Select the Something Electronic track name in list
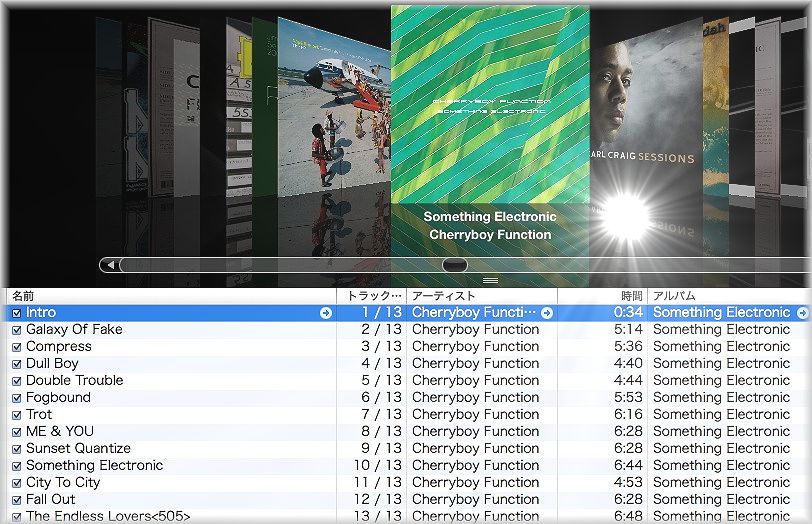812x524 pixels. (x=94, y=465)
